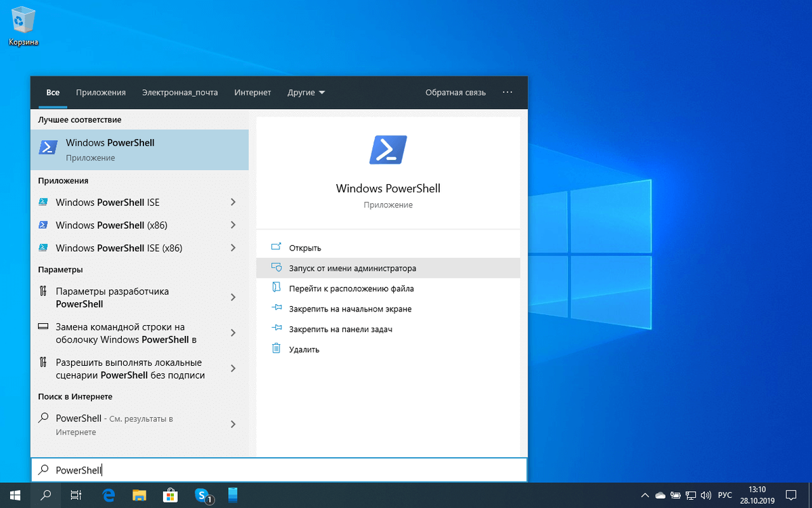Open the three-dot more options menu
812x508 pixels.
pos(507,92)
